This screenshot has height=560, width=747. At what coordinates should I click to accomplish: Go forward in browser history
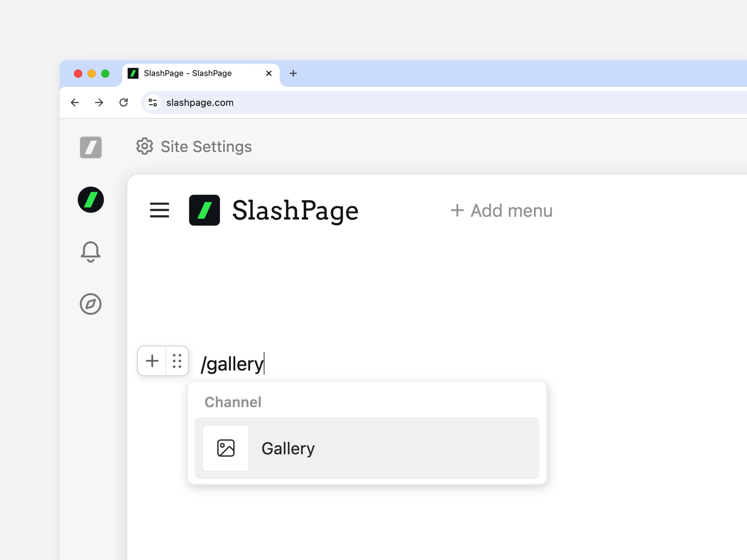point(99,102)
